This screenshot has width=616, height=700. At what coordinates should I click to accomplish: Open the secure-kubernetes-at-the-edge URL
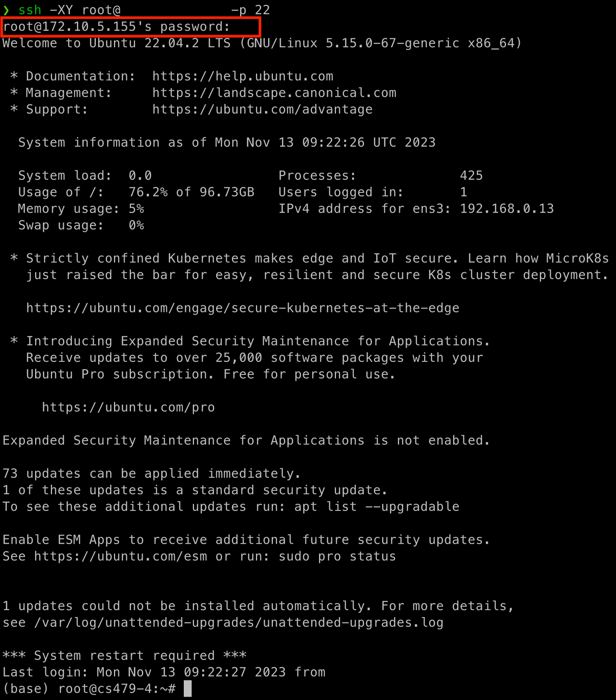click(x=243, y=308)
